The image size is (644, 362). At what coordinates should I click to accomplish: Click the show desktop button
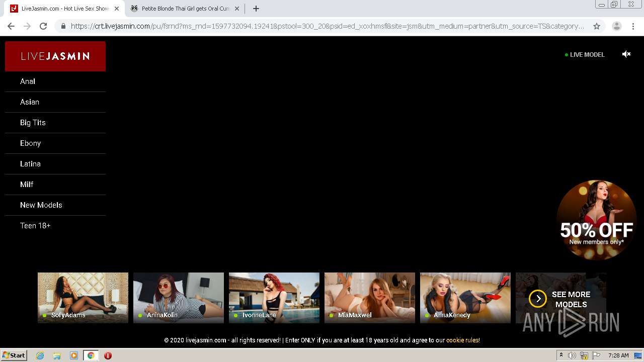point(638,355)
